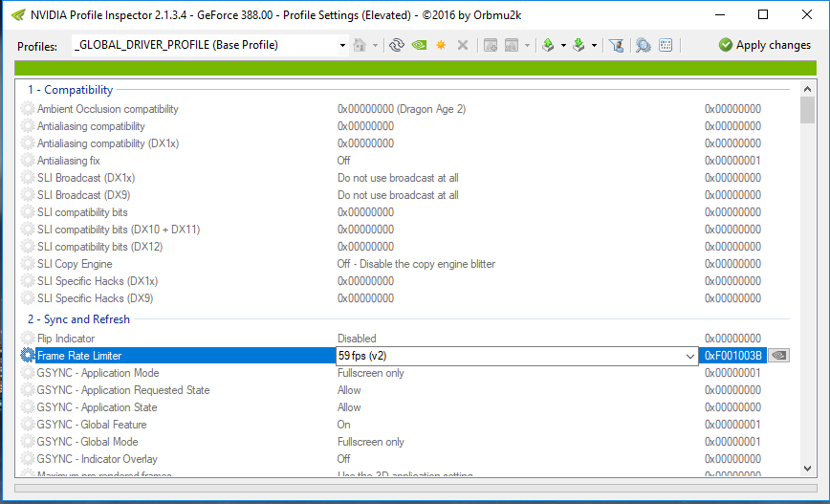Select SLI compatibility bits (DX10 + DX11) row
This screenshot has height=504, width=830.
pos(405,230)
